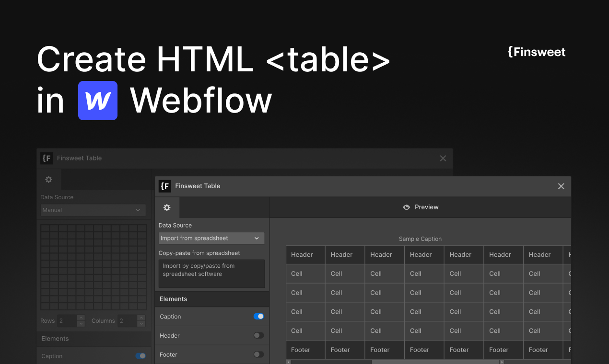
Task: Click the left arrow of the preview scrollbar
Action: (288, 362)
